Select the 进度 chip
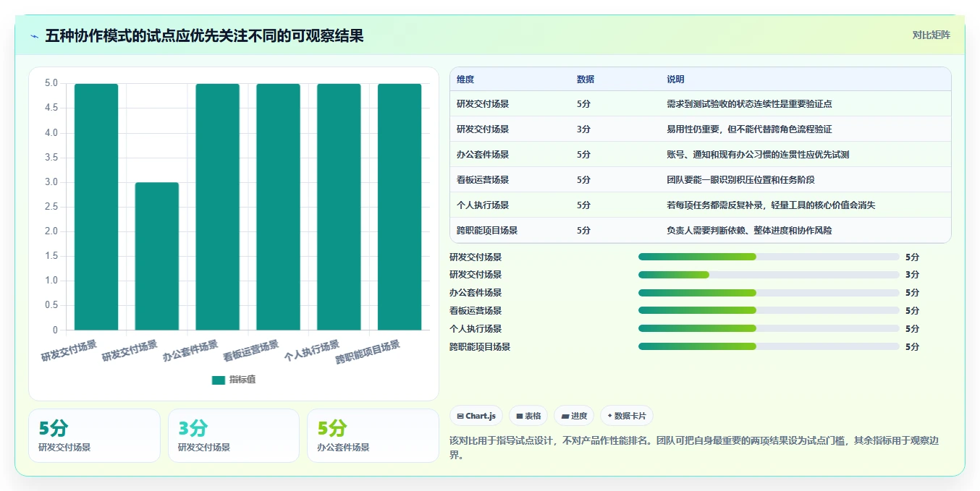 [x=574, y=416]
